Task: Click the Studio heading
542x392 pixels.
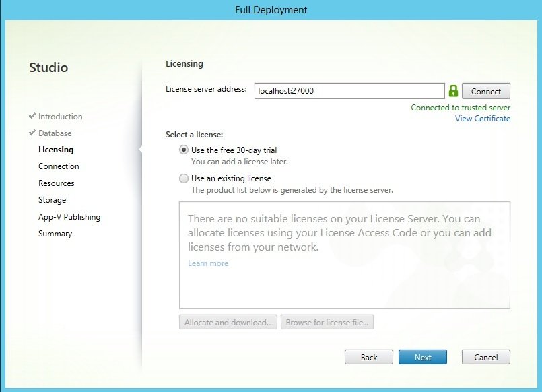Action: pos(48,67)
